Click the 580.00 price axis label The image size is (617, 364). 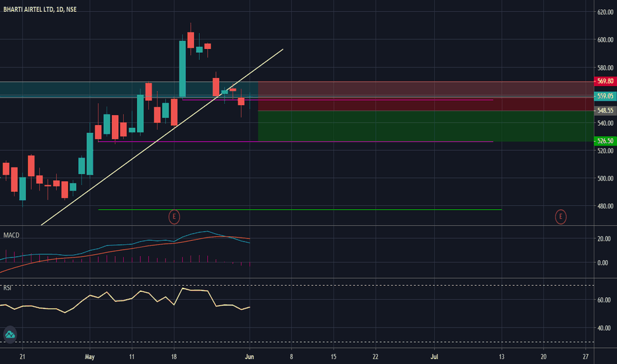click(x=605, y=68)
